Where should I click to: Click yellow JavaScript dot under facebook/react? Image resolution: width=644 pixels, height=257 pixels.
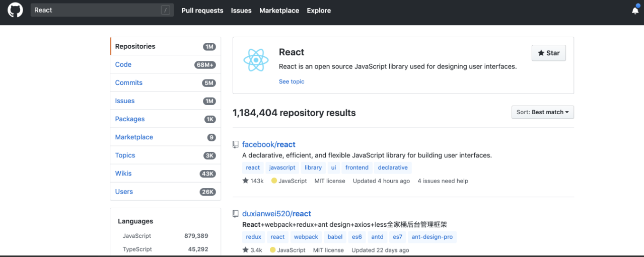pyautogui.click(x=274, y=181)
